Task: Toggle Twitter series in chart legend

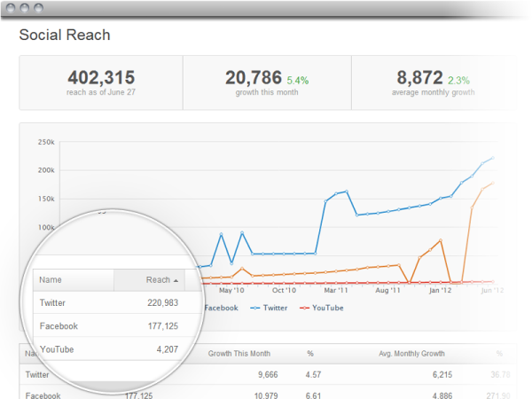Action: pos(270,308)
